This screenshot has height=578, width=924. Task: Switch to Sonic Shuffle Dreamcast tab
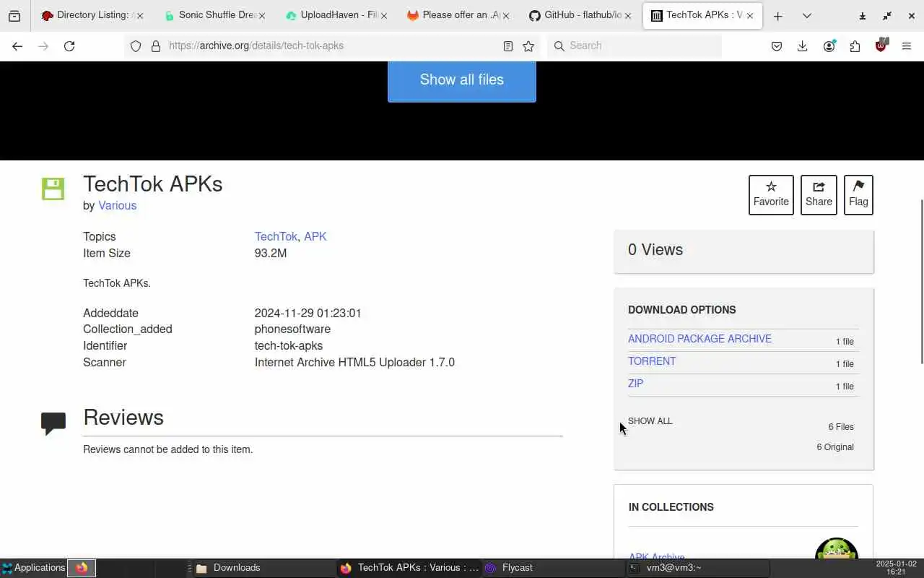[214, 15]
